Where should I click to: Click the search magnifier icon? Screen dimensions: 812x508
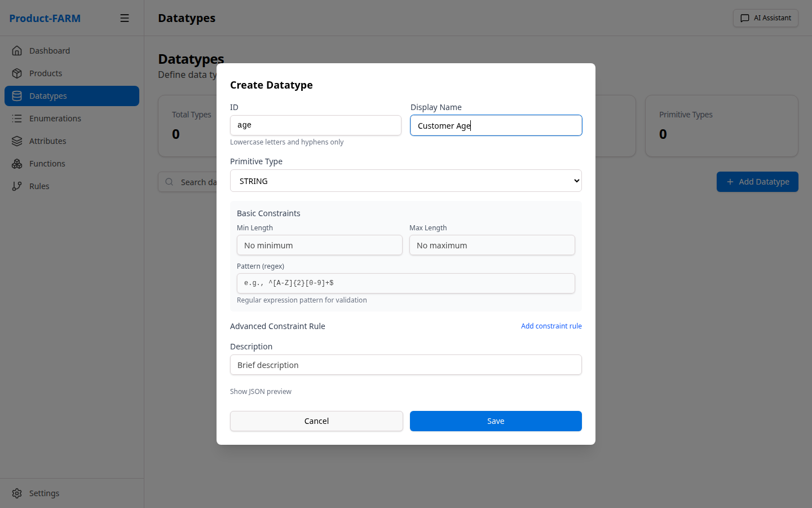click(x=169, y=182)
